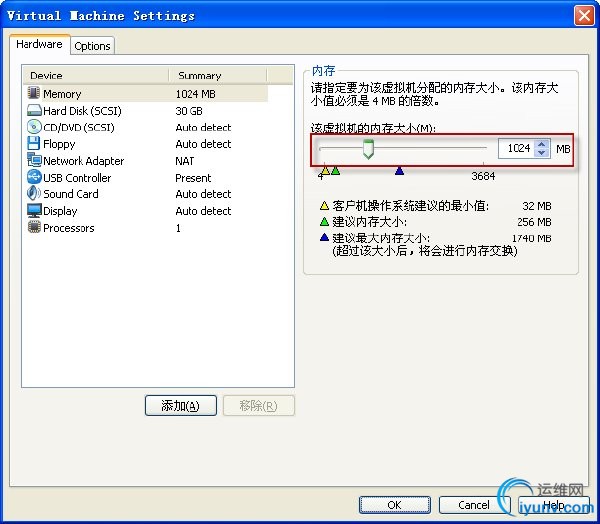This screenshot has width=600, height=524.
Task: Click the 添加(A) add button
Action: click(x=181, y=405)
